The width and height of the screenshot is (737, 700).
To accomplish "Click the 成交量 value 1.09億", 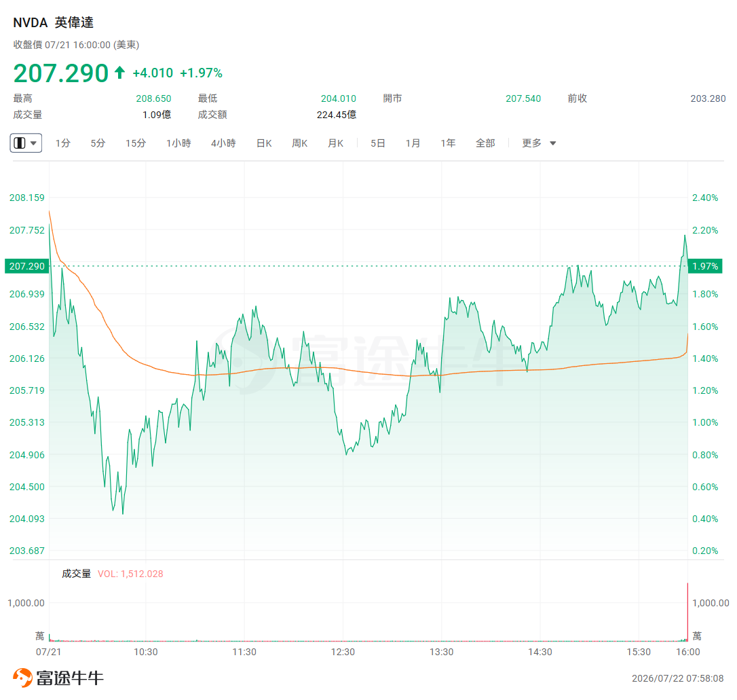I will pos(157,115).
